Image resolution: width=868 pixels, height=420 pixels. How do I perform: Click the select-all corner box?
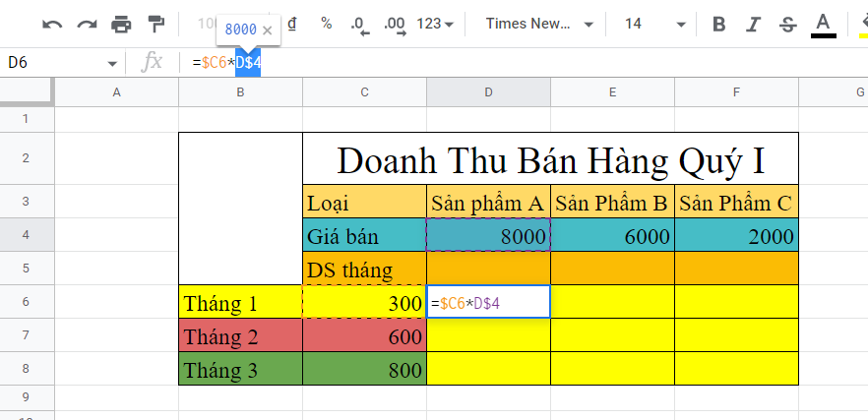(x=27, y=91)
